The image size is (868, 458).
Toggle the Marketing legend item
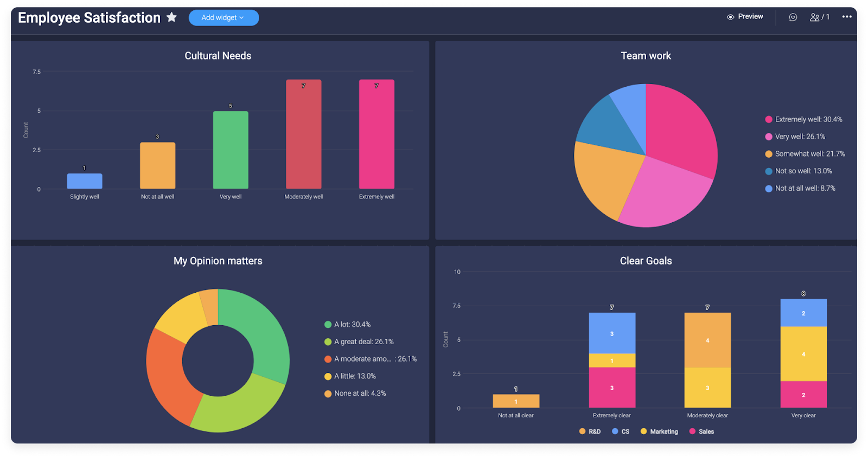click(x=659, y=431)
